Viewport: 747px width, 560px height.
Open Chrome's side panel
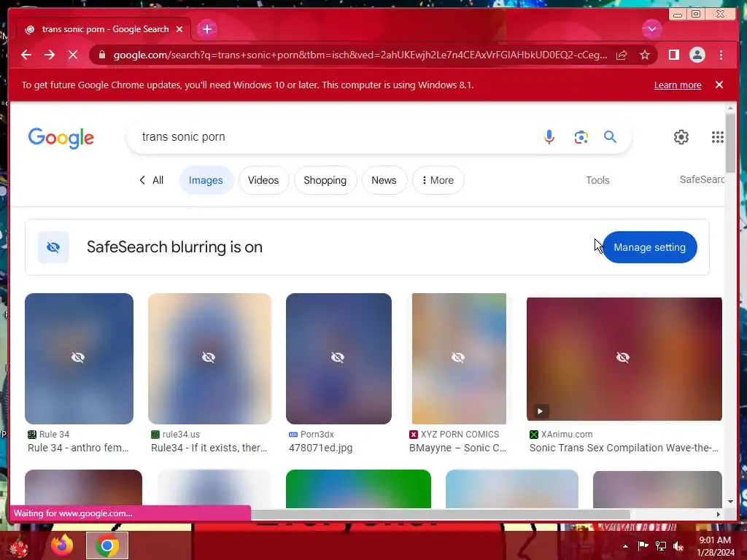pyautogui.click(x=673, y=55)
